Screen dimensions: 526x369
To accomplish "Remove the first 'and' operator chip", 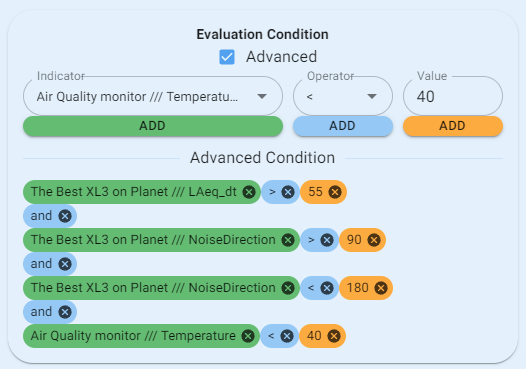I will pos(65,216).
